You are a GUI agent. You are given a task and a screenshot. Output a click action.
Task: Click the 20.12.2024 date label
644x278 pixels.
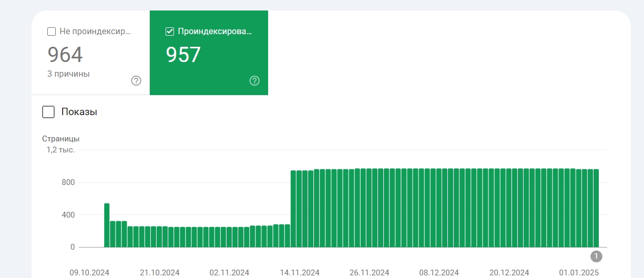(x=509, y=273)
